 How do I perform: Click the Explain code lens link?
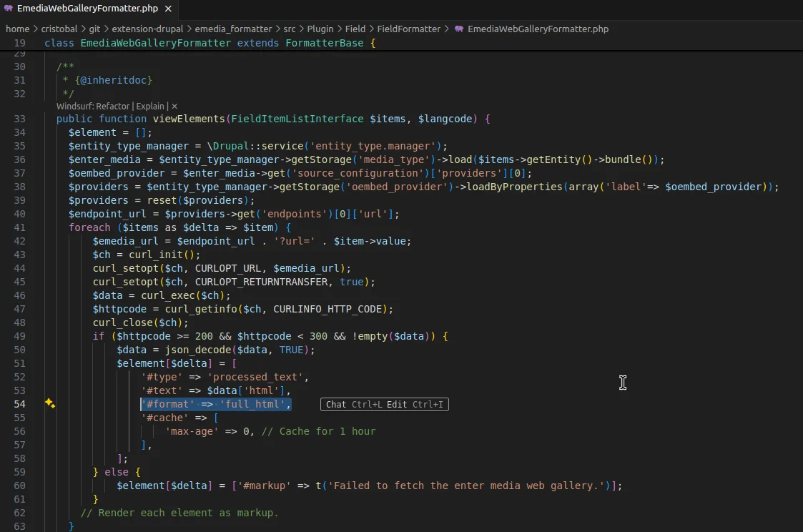(x=150, y=106)
